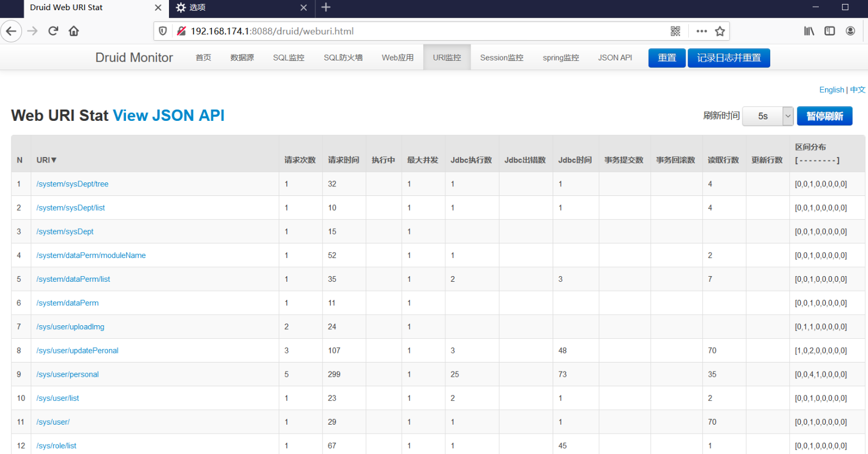Viewport: 868px width, 454px height.
Task: Toggle the sidebar view icon
Action: pyautogui.click(x=830, y=31)
